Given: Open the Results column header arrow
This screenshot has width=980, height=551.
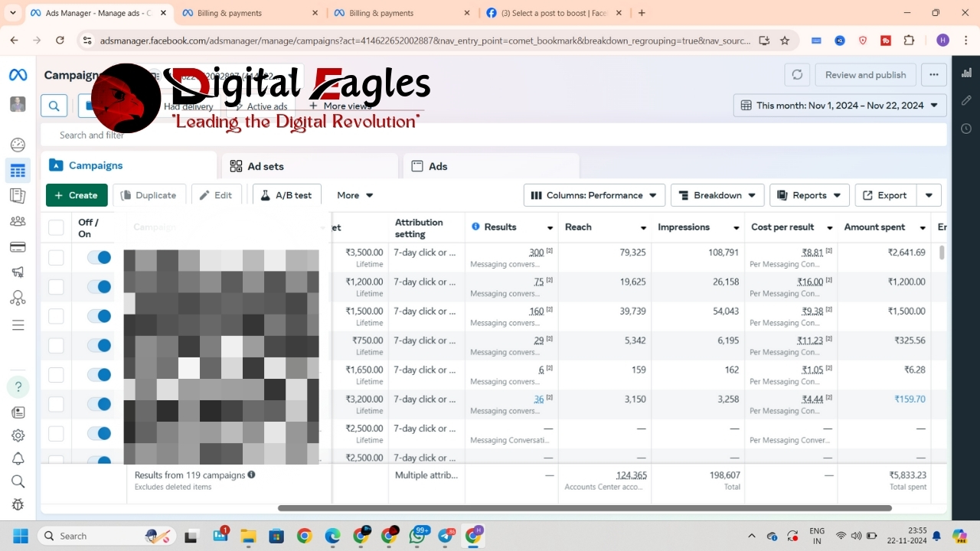Looking at the screenshot, I should coord(550,228).
